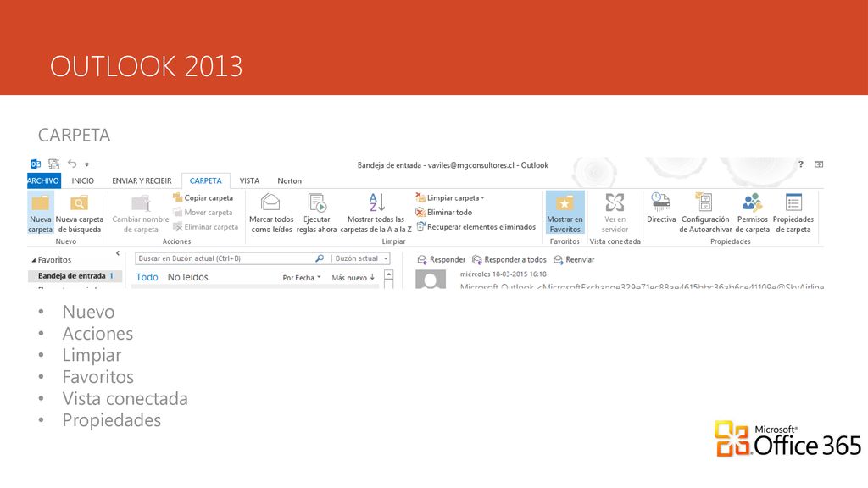Select Mover carpeta command
Screen dimensions: 868x488
(x=203, y=212)
